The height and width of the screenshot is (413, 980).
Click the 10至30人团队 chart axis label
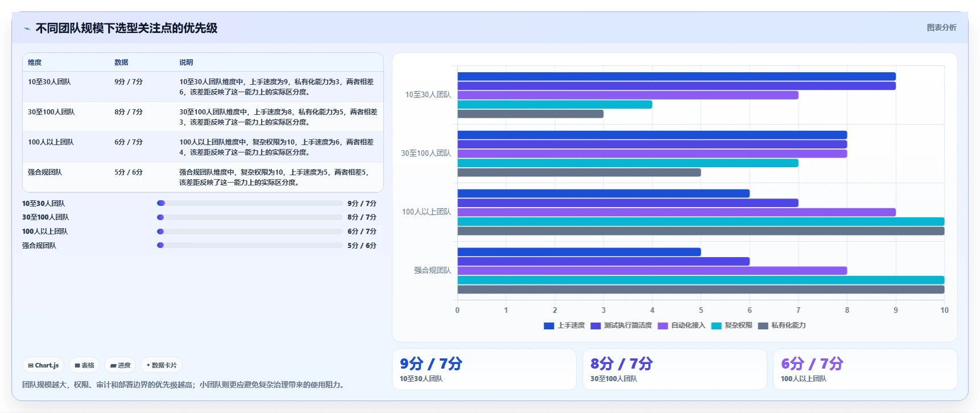(428, 95)
